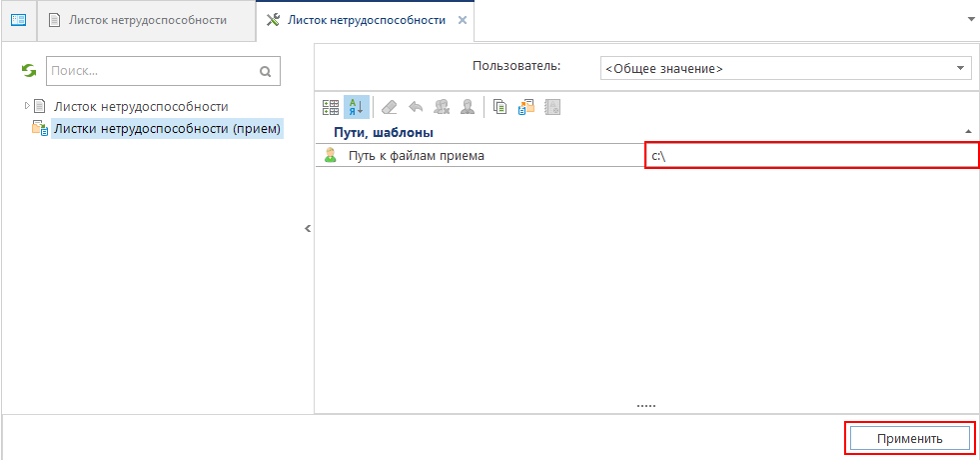Image resolution: width=980 pixels, height=460 pixels.
Task: Collapse the Пути, шаблоны group
Action: 967,132
